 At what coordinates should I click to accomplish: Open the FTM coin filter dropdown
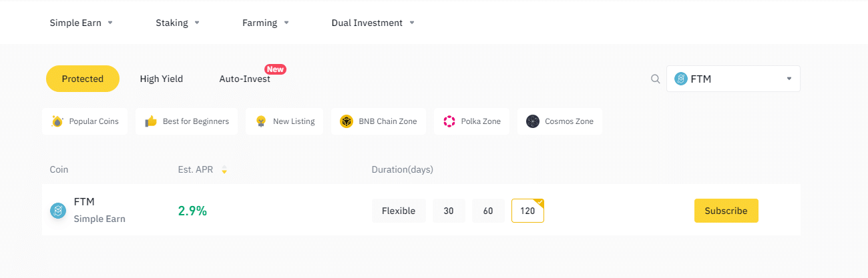[x=733, y=79]
